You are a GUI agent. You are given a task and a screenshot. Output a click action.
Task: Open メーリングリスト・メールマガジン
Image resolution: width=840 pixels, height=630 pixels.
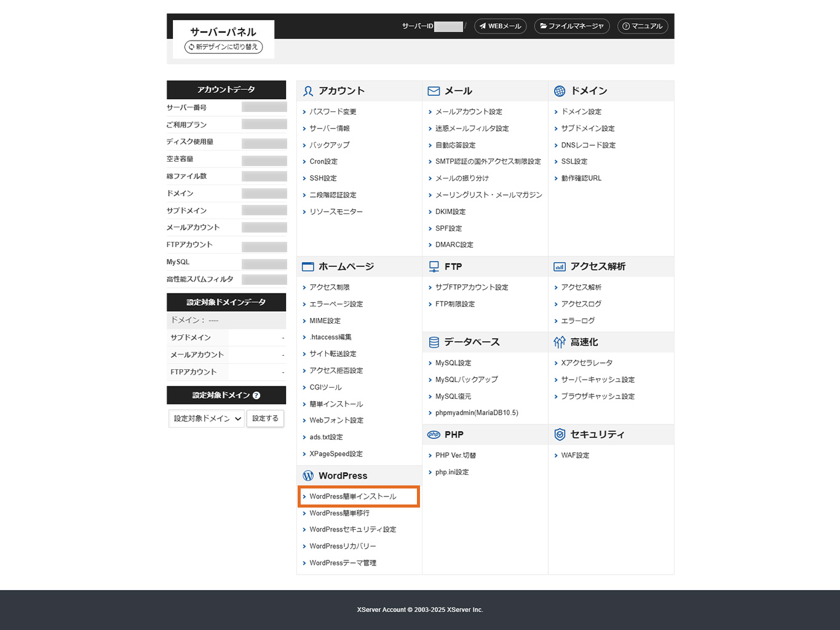click(x=489, y=195)
